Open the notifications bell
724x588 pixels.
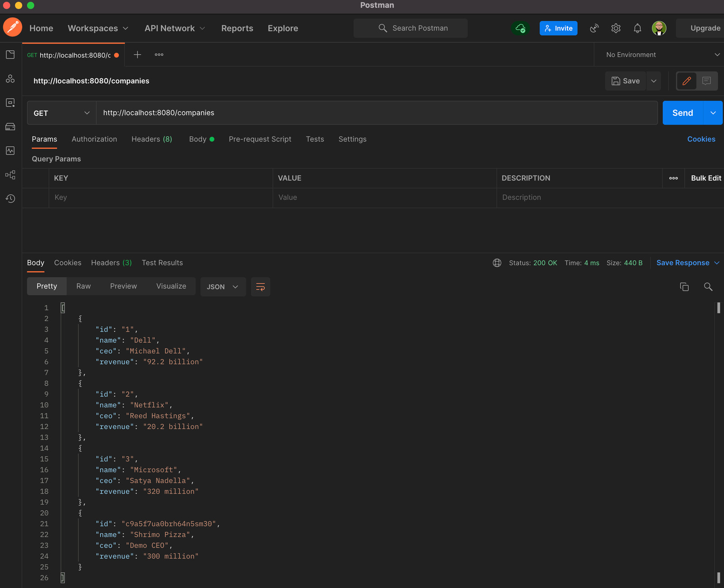tap(637, 28)
